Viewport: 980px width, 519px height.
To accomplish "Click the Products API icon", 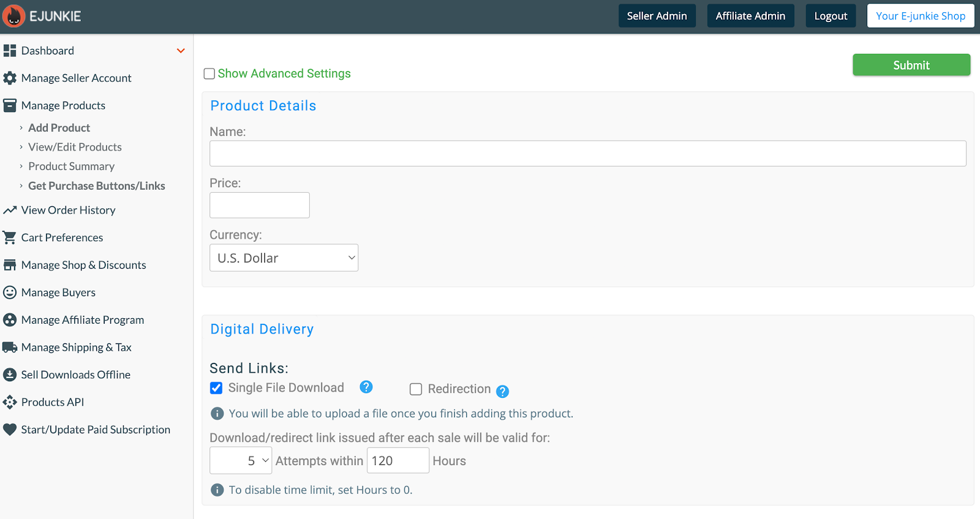I will click(x=10, y=402).
